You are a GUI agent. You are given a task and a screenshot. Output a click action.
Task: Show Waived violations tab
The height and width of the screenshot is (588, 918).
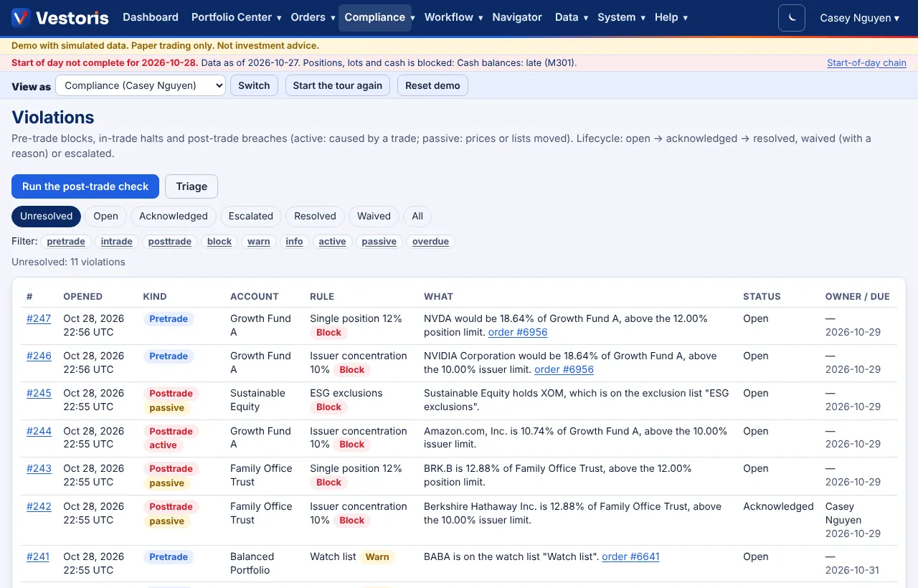click(374, 216)
